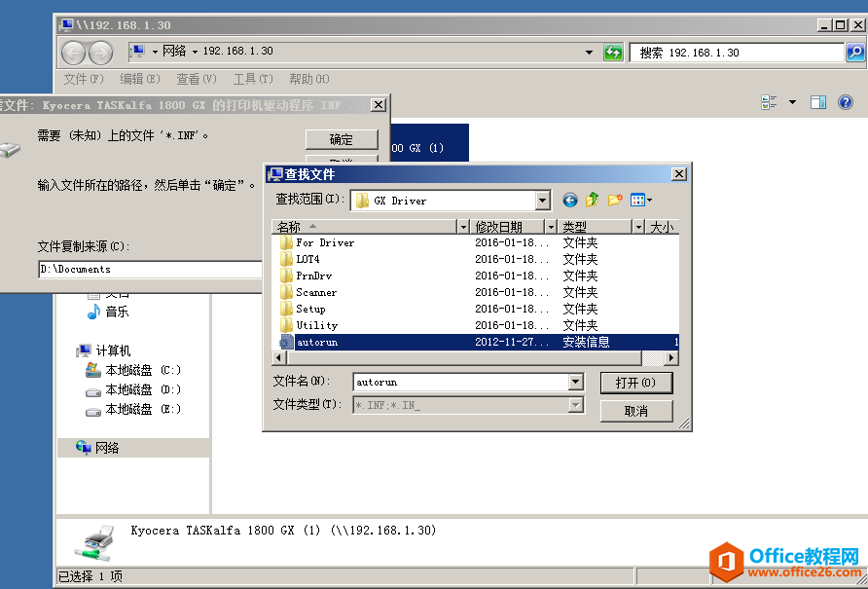
Task: Open the 帮助(H) menu
Action: [x=309, y=79]
